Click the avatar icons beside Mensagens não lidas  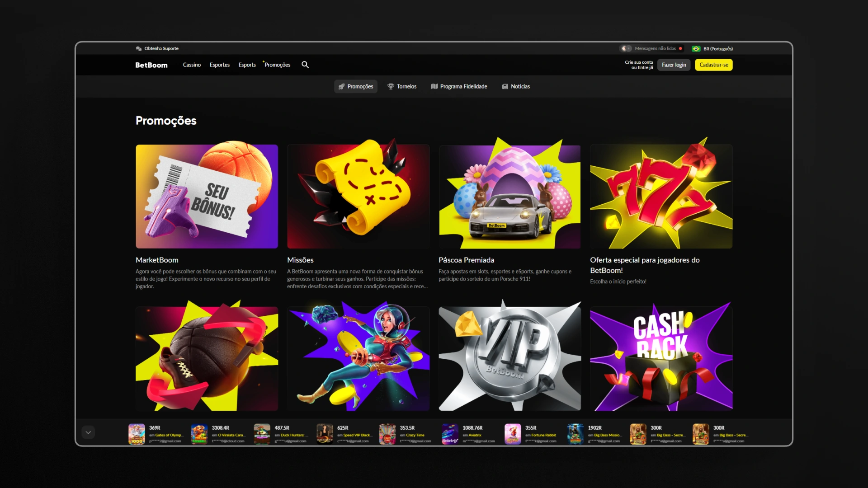(x=626, y=48)
